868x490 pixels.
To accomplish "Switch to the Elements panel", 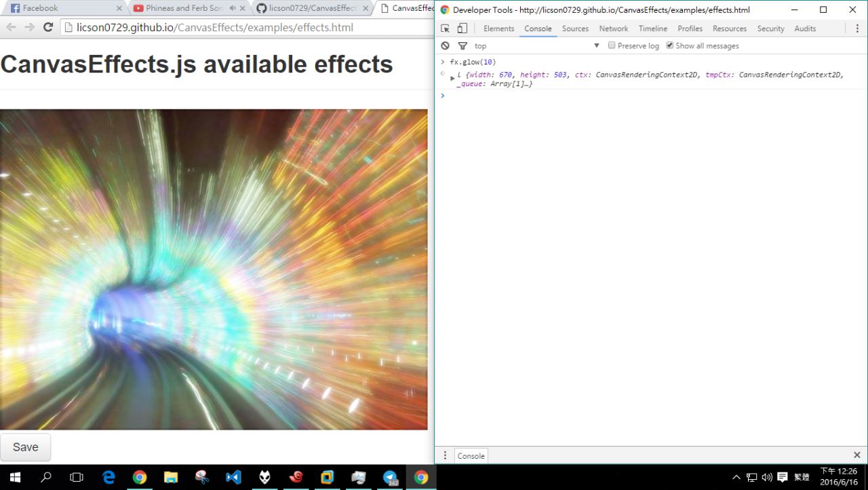I will click(x=499, y=29).
